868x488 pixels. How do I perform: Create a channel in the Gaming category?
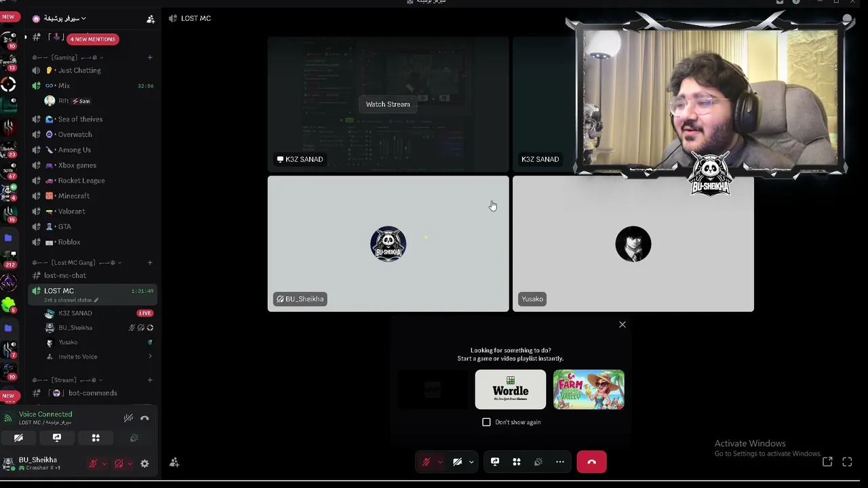pyautogui.click(x=150, y=58)
